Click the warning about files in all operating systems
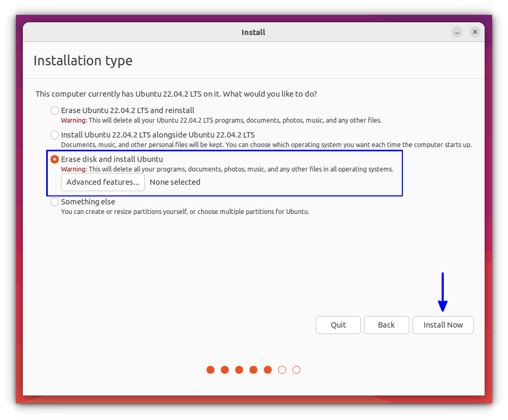 click(x=227, y=169)
